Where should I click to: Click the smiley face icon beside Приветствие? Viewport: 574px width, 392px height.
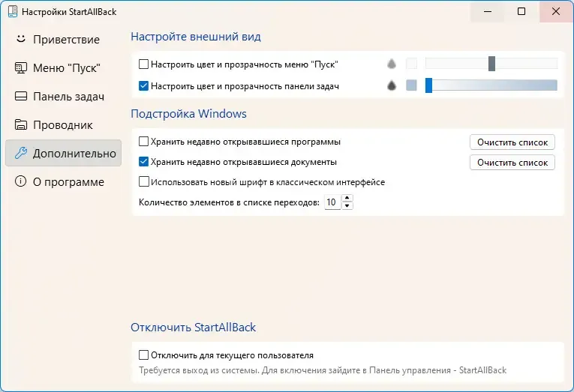[21, 39]
